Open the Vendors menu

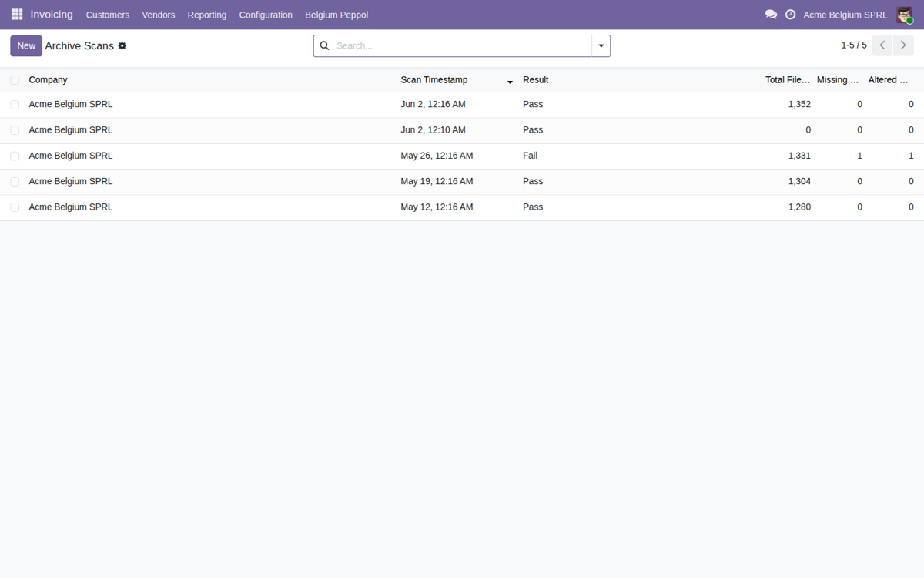tap(159, 15)
